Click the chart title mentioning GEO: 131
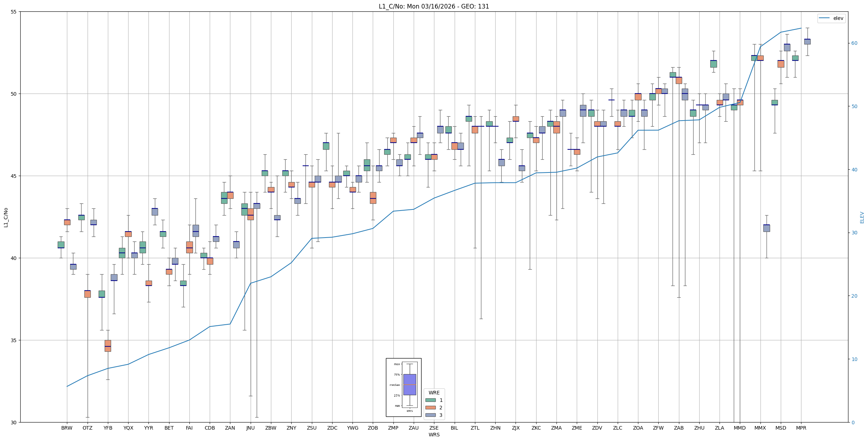The height and width of the screenshot is (441, 868). point(434,6)
